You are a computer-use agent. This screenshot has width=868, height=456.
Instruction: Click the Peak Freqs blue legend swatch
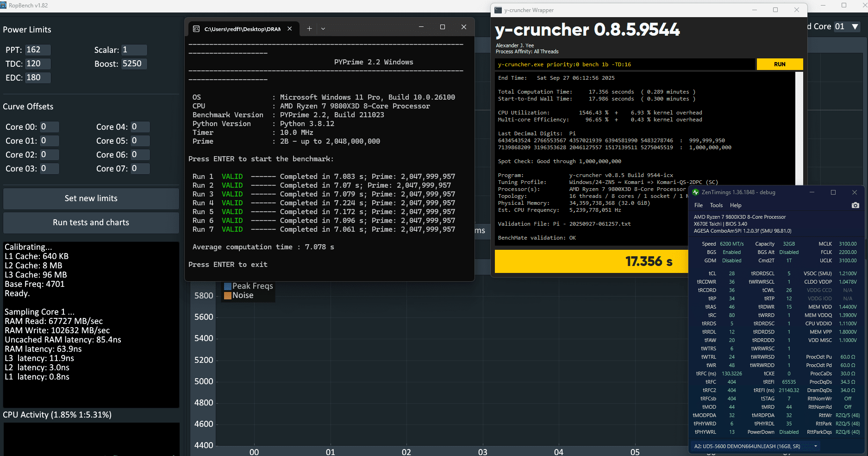click(227, 286)
